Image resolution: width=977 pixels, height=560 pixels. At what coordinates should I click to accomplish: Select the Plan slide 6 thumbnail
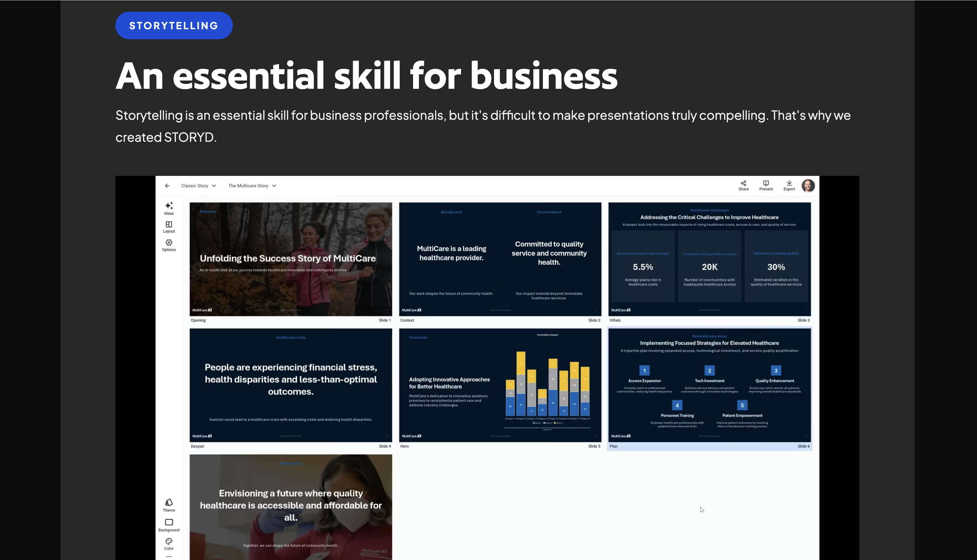pos(709,384)
